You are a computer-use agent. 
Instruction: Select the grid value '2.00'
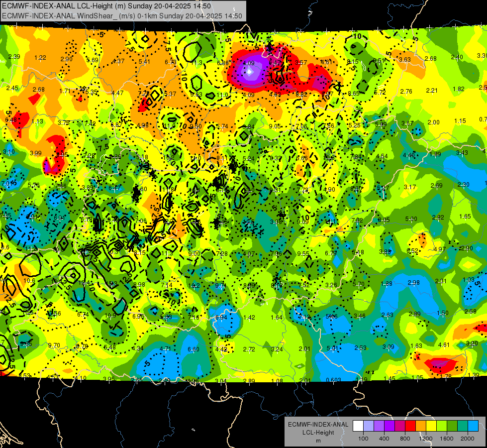[434, 122]
